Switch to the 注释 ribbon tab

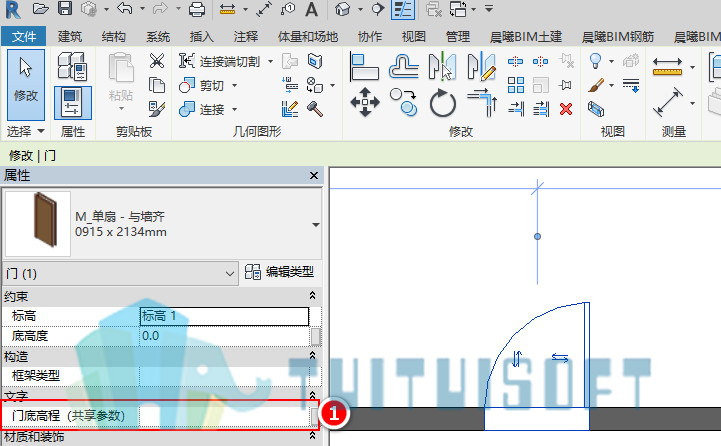[x=246, y=36]
